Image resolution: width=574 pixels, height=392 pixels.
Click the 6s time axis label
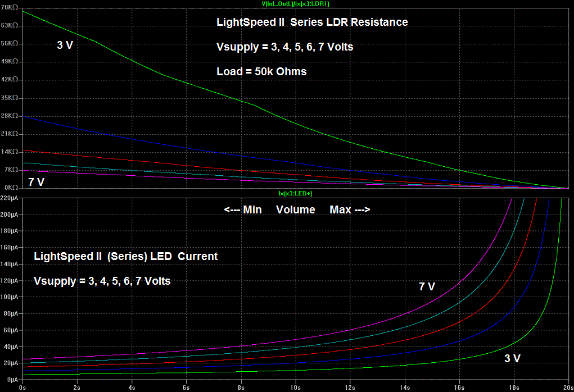pos(186,388)
